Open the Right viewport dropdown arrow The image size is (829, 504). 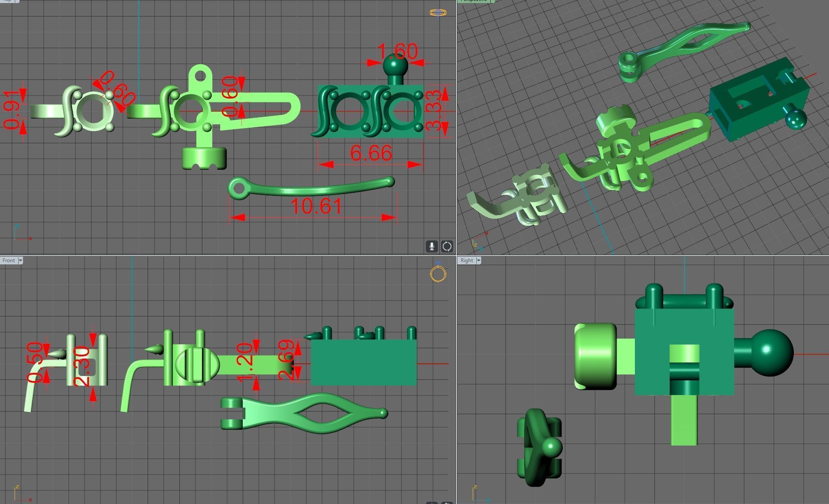tap(479, 260)
